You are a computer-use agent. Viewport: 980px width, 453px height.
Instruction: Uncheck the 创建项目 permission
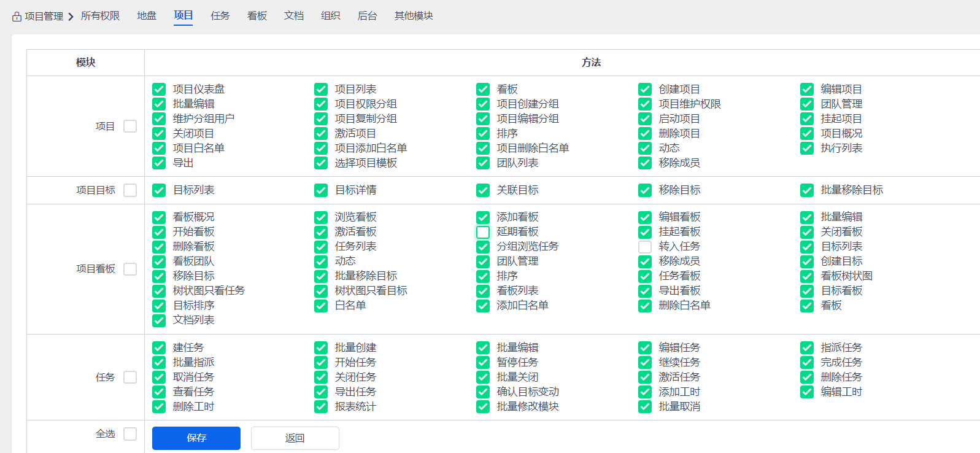click(x=645, y=90)
